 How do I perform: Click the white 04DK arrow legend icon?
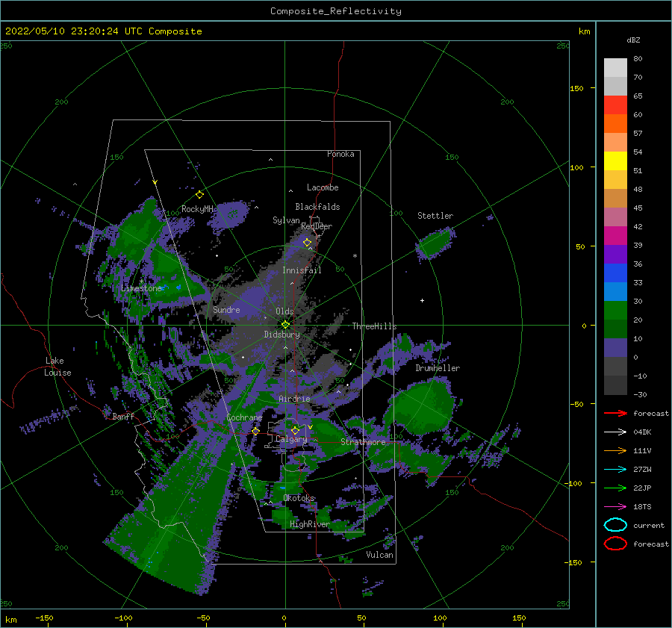[x=615, y=432]
